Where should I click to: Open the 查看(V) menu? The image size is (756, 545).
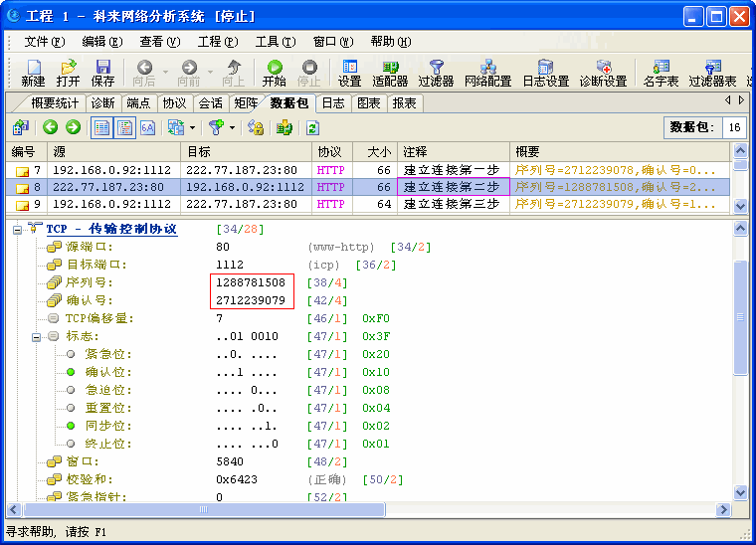(159, 42)
